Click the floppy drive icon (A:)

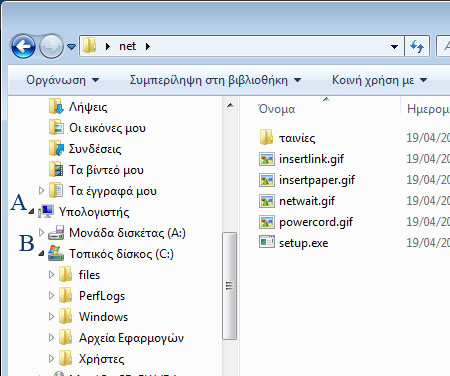click(x=56, y=233)
